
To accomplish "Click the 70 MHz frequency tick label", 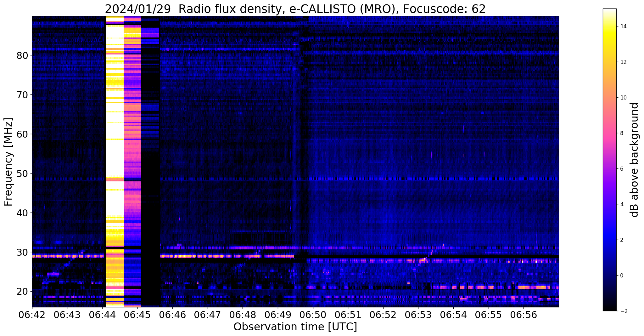I will (23, 94).
